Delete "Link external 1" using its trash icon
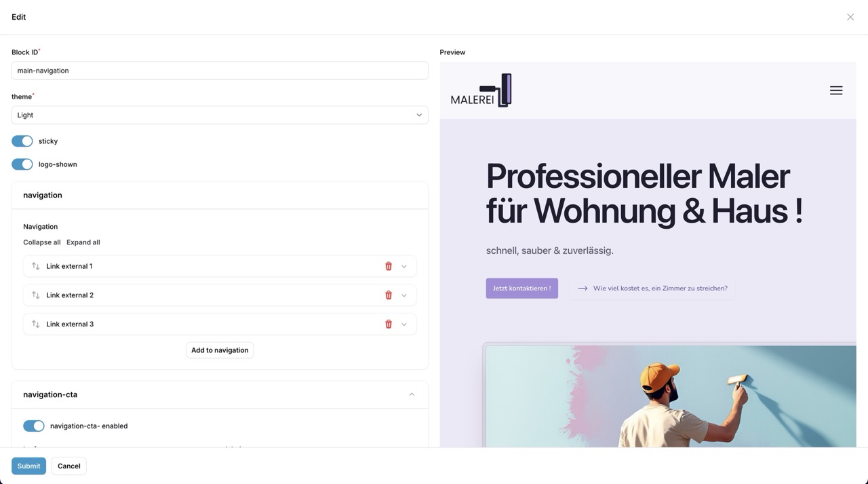This screenshot has width=868, height=484. tap(389, 266)
